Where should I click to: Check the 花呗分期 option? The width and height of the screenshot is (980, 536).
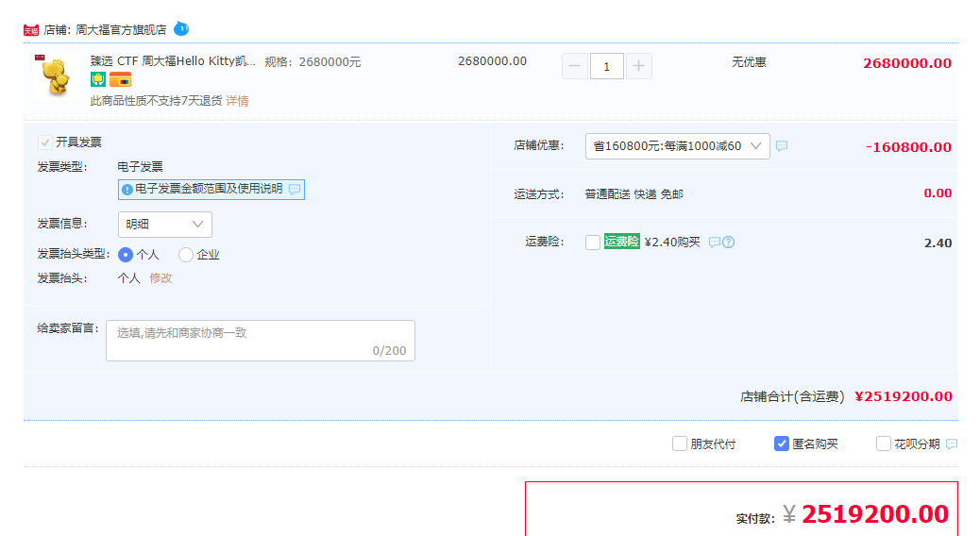883,444
